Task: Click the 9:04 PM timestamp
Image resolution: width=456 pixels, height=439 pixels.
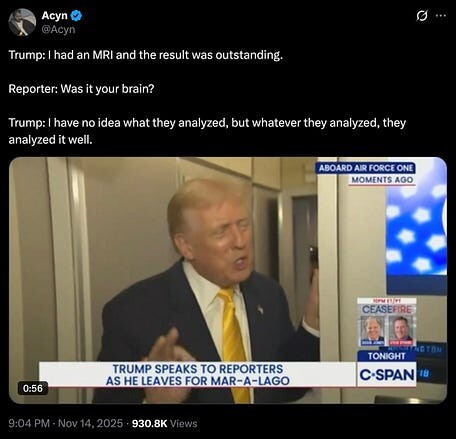Action: [x=29, y=423]
